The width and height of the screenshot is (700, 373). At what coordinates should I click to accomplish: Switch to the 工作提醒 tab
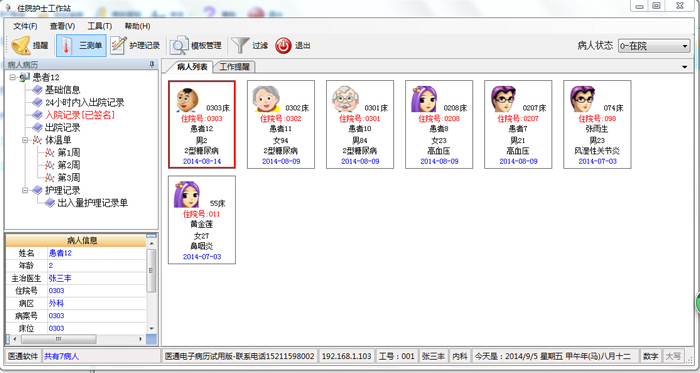tap(234, 67)
